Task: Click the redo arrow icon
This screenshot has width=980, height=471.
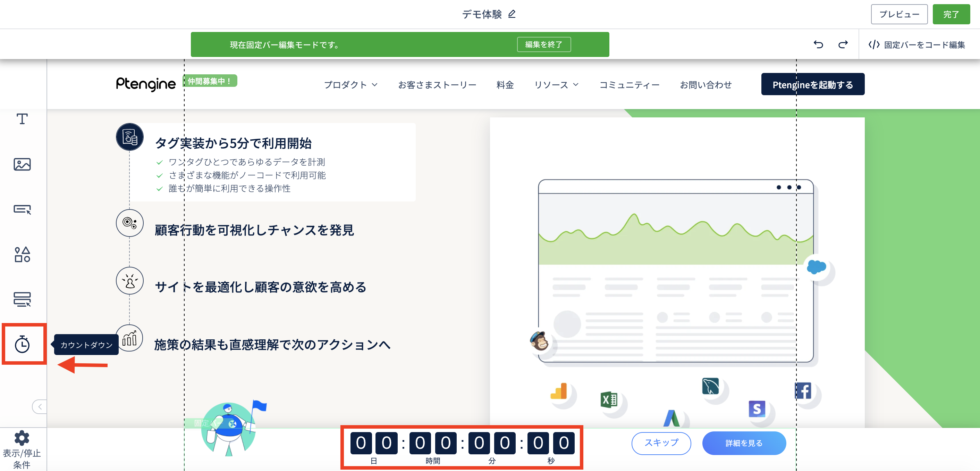Action: pyautogui.click(x=843, y=44)
